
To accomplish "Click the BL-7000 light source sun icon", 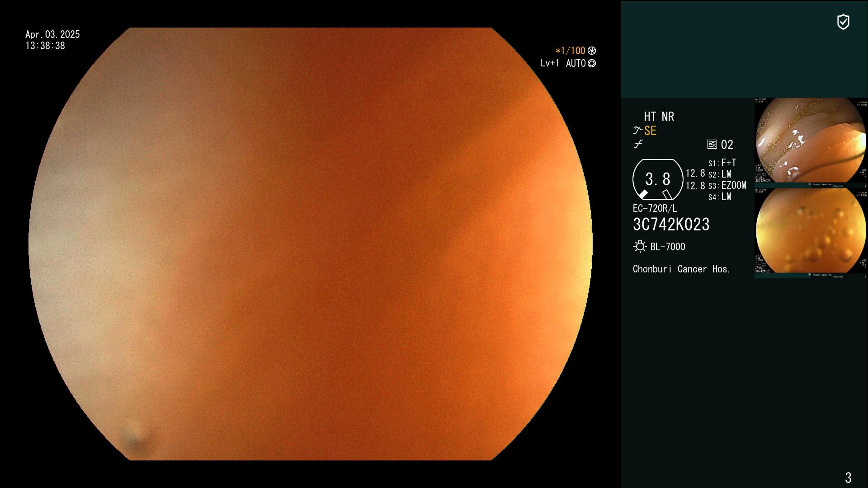I will 640,247.
